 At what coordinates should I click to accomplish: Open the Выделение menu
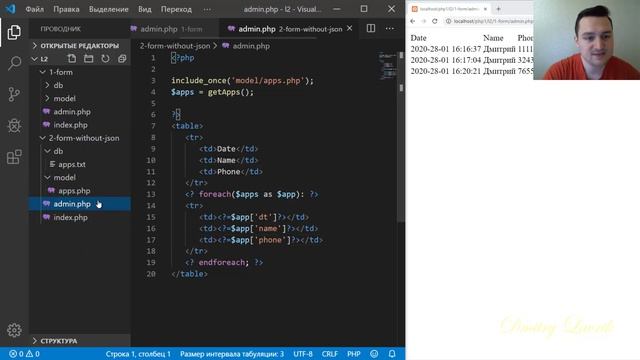pyautogui.click(x=109, y=9)
